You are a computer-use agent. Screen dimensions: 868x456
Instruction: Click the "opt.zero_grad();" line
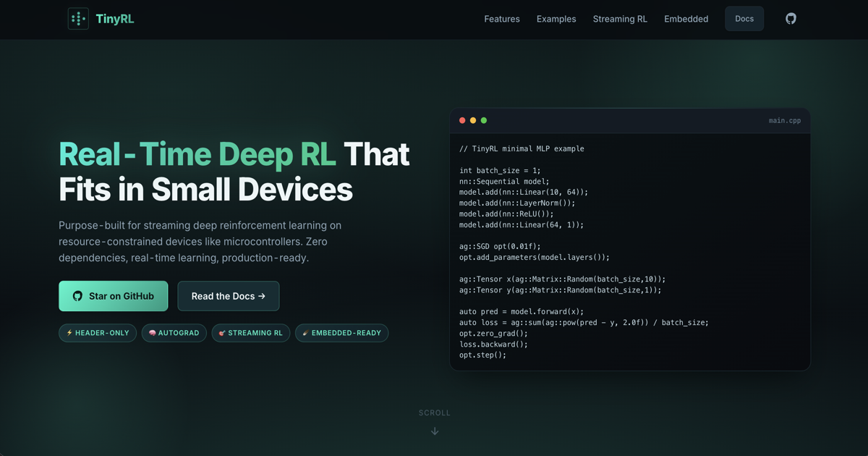click(x=493, y=333)
